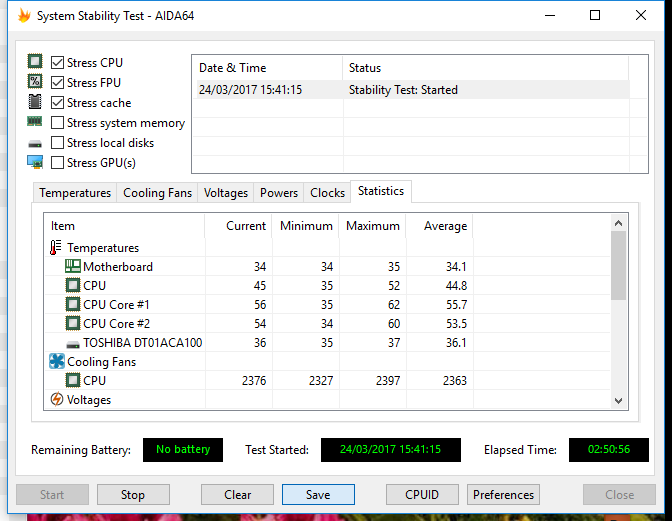Click the Stress cache chip icon
Image resolution: width=672 pixels, height=521 pixels.
click(35, 102)
